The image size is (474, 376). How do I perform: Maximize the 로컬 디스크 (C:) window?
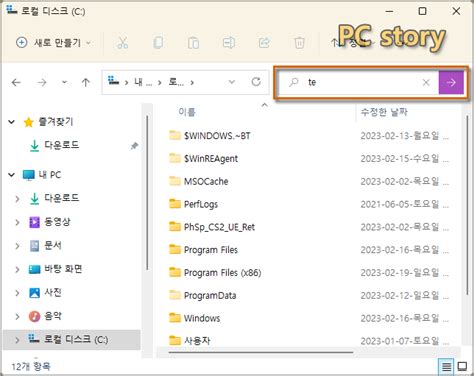[422, 11]
